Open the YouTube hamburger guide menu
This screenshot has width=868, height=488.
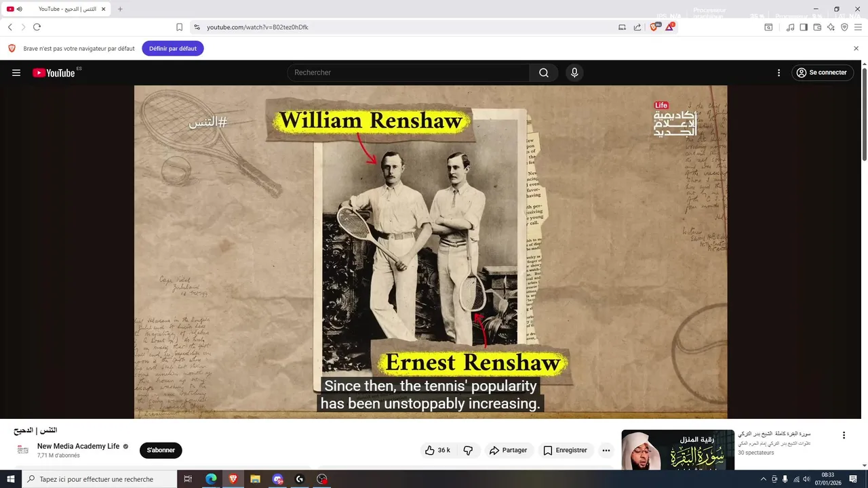click(x=16, y=73)
